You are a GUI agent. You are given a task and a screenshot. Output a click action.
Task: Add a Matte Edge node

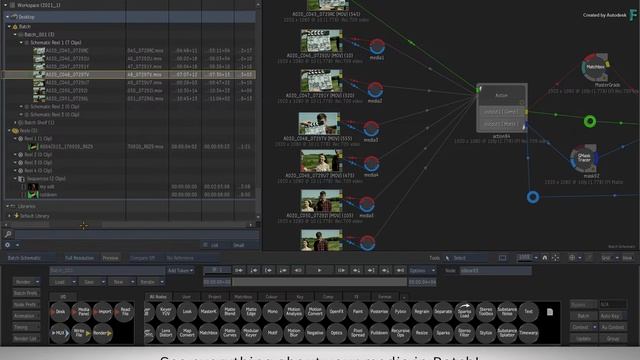[251, 311]
